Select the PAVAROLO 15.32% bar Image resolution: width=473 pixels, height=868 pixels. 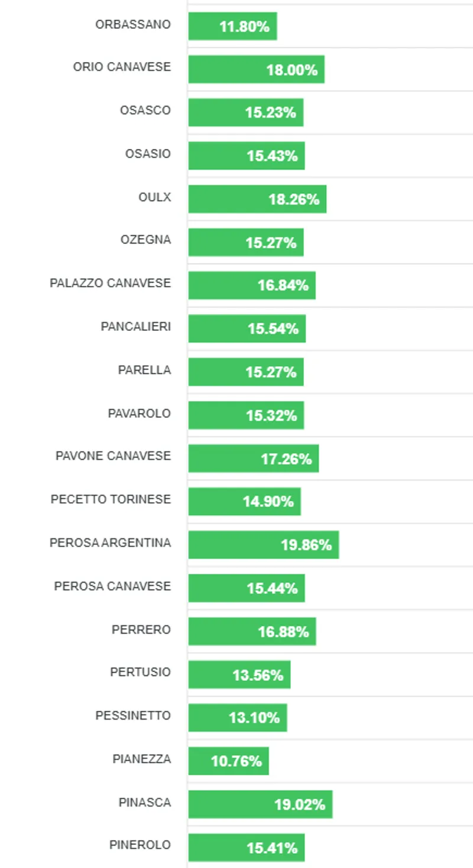tap(246, 415)
